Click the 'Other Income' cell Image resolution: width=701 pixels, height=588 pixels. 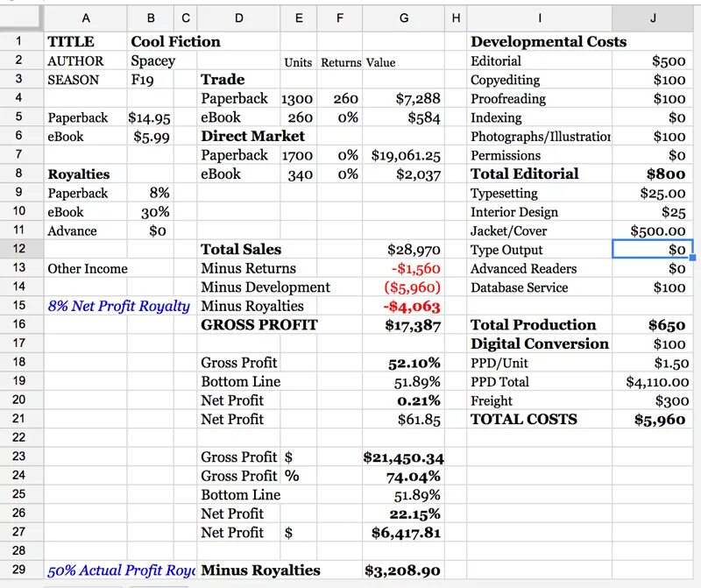pyautogui.click(x=87, y=268)
